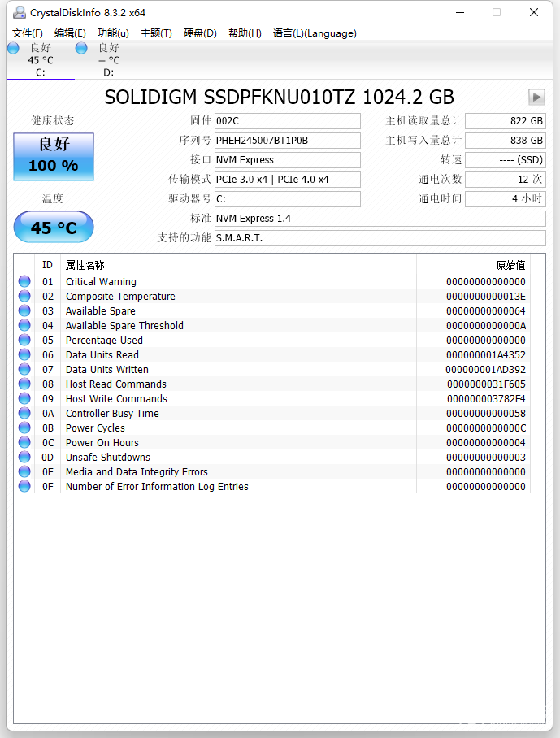Image resolution: width=560 pixels, height=738 pixels.
Task: Close the CrystalDiskInfo window
Action: 534,12
